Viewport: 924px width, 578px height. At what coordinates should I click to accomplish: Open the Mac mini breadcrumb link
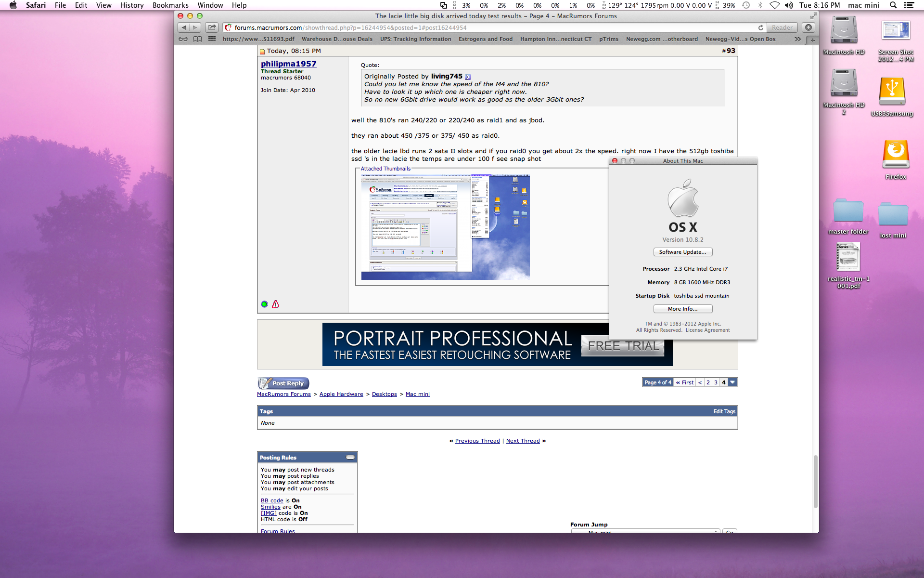click(417, 394)
